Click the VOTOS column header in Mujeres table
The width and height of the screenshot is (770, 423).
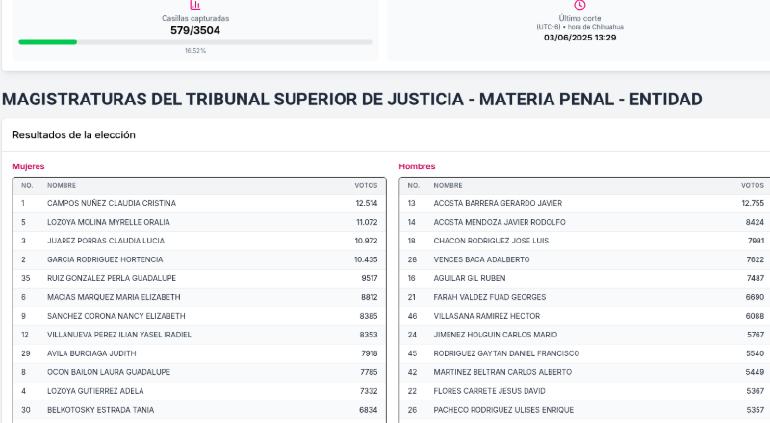coord(366,186)
